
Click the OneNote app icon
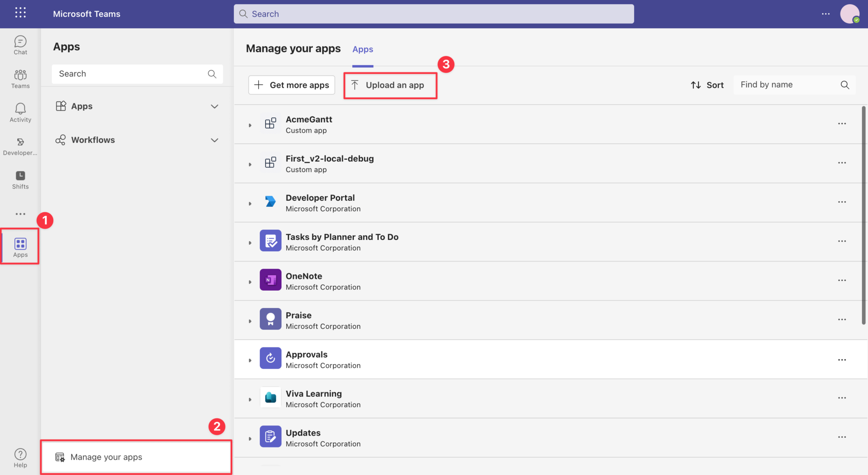coord(270,280)
